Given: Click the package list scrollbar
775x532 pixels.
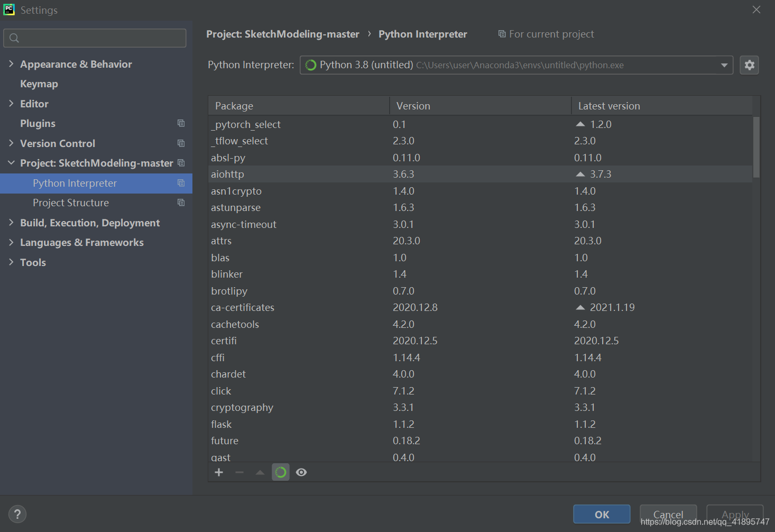Looking at the screenshot, I should tap(756, 147).
